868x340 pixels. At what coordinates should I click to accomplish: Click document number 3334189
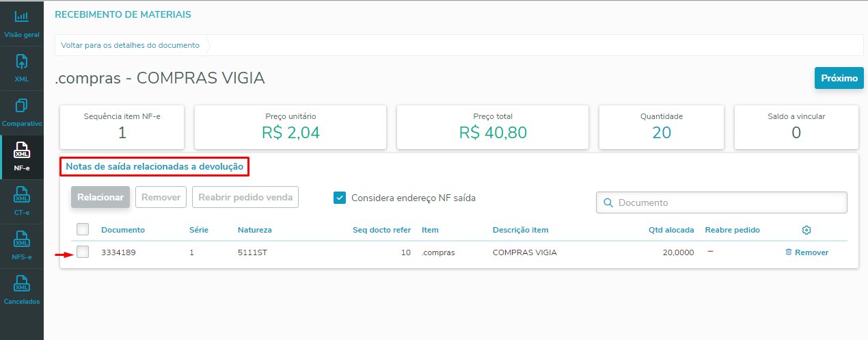pos(118,252)
